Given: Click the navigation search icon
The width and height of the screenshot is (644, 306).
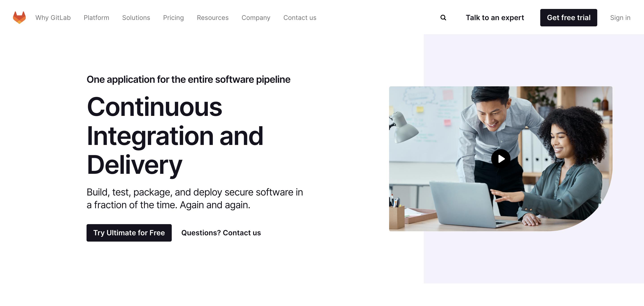Looking at the screenshot, I should pos(443,18).
